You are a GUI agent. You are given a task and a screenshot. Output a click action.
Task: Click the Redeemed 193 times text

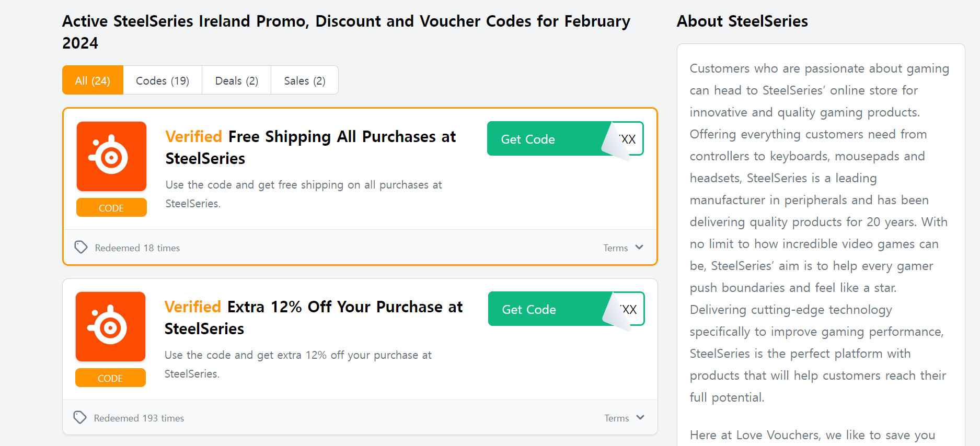[x=139, y=418]
